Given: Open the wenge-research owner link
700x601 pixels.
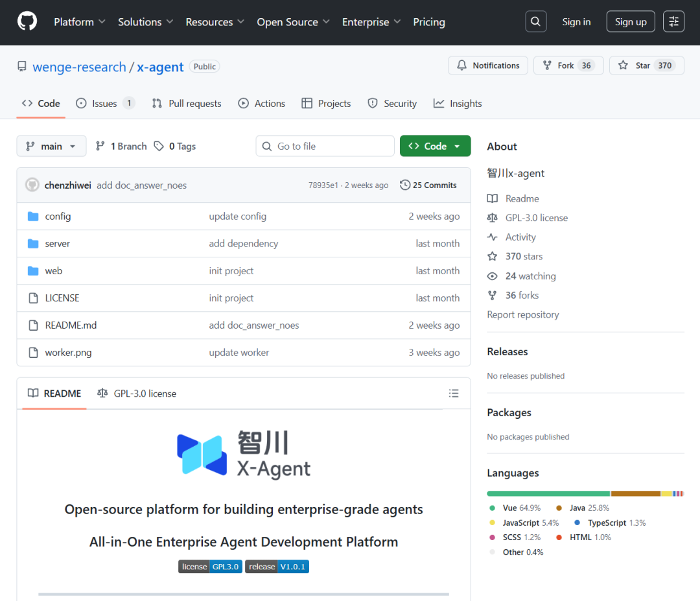Looking at the screenshot, I should point(79,67).
